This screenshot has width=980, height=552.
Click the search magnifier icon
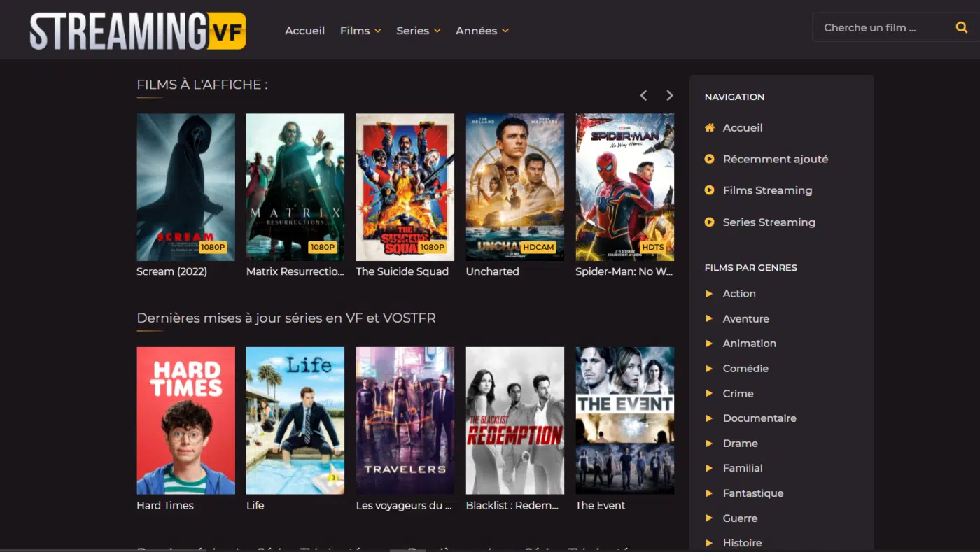[962, 27]
